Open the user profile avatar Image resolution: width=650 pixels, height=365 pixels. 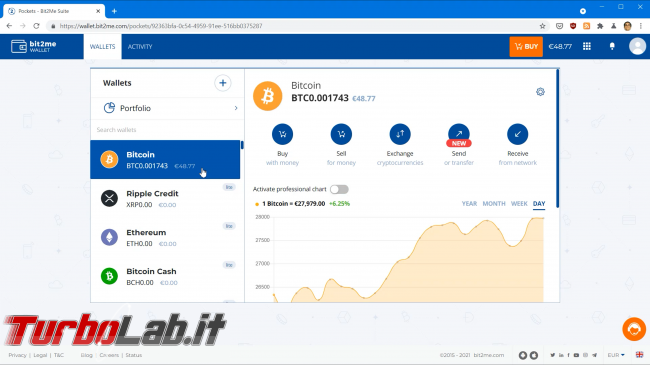click(637, 46)
